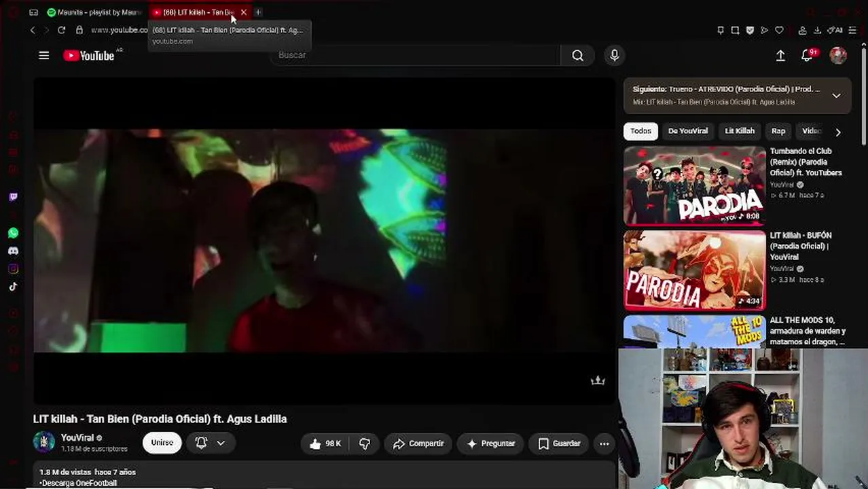Open the Twitch sidebar panel
Screen dimensions: 868x489
click(x=13, y=197)
